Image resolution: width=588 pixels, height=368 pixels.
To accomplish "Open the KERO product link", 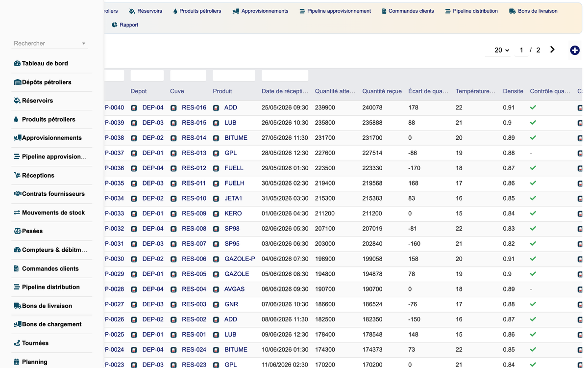I will coord(233,214).
